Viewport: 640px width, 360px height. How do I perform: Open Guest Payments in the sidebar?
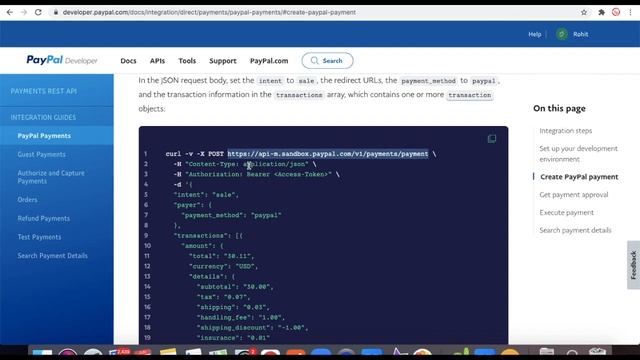[x=41, y=154]
